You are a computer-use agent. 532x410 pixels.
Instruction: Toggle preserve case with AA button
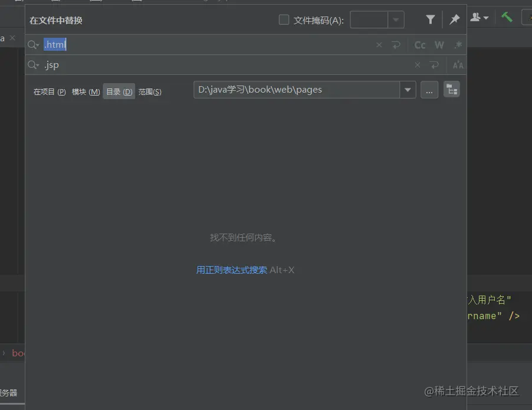point(458,65)
